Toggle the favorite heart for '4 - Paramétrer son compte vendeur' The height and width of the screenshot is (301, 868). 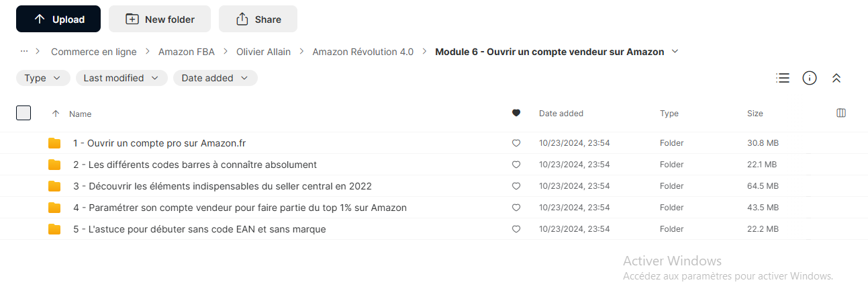click(516, 208)
